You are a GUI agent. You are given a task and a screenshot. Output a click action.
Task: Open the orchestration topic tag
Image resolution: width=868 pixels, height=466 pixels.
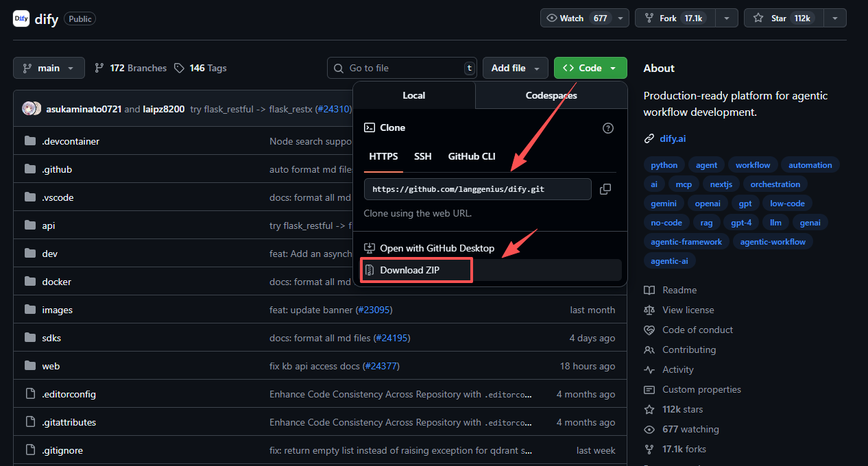pos(775,184)
